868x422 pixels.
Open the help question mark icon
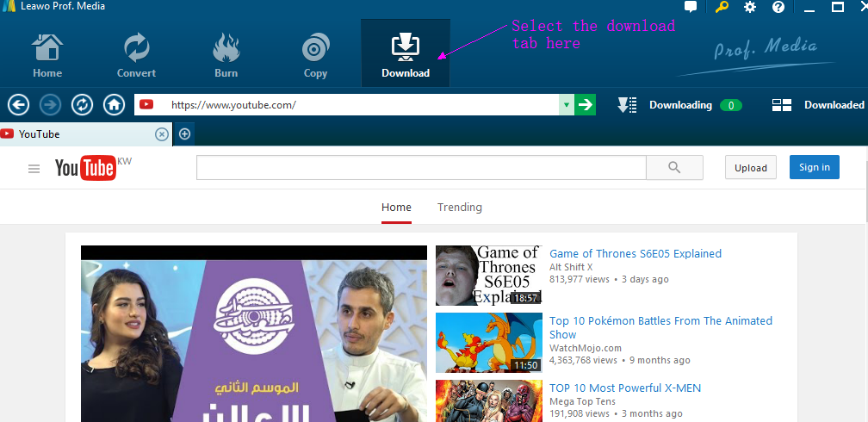click(x=778, y=7)
